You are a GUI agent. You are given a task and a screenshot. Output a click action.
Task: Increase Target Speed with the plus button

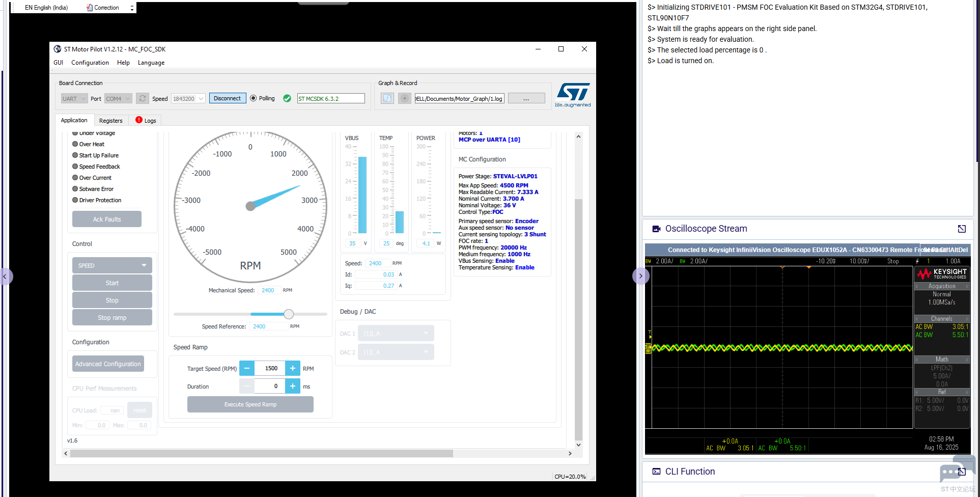point(293,368)
